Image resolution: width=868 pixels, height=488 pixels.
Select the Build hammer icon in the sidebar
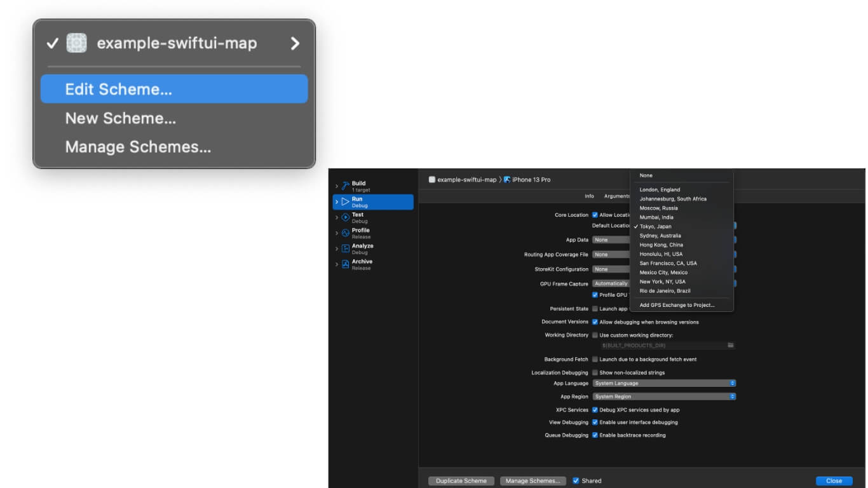pyautogui.click(x=346, y=186)
